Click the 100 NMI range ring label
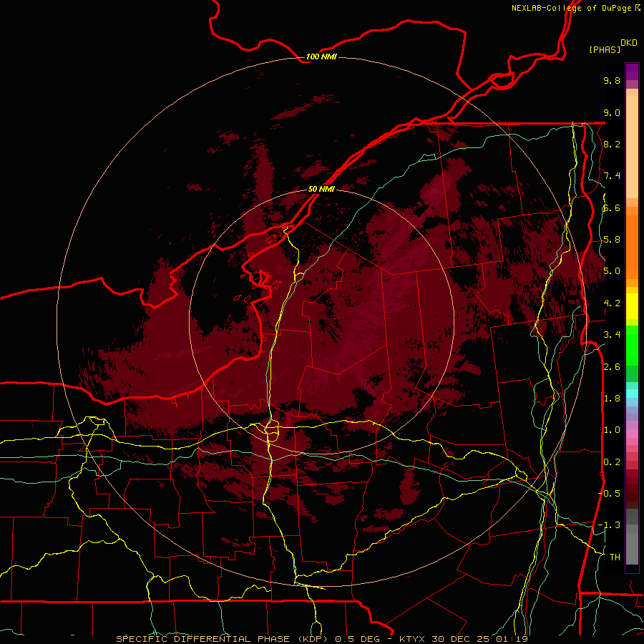The width and height of the screenshot is (644, 644). pyautogui.click(x=321, y=57)
